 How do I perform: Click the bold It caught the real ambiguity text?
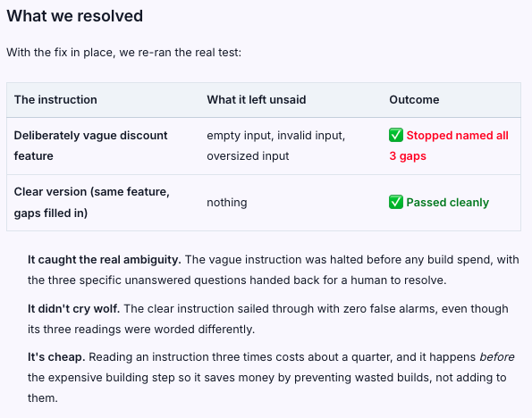pos(105,259)
